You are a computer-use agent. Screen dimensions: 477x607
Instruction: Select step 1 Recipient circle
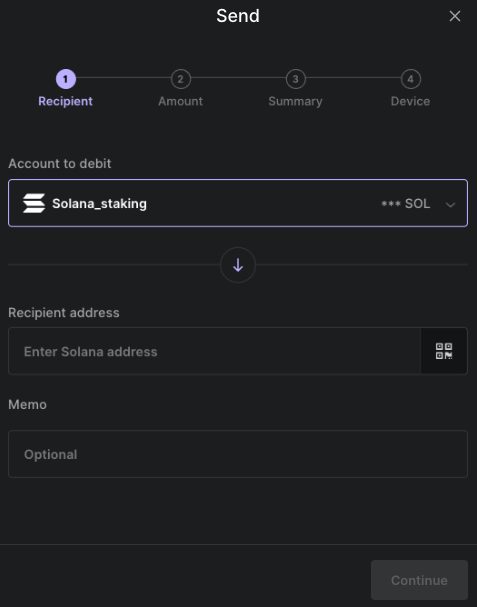coord(65,79)
